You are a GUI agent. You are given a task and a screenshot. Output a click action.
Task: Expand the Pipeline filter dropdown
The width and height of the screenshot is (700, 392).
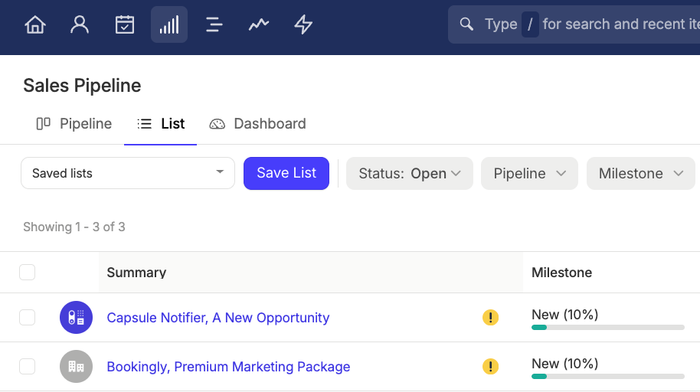[529, 173]
